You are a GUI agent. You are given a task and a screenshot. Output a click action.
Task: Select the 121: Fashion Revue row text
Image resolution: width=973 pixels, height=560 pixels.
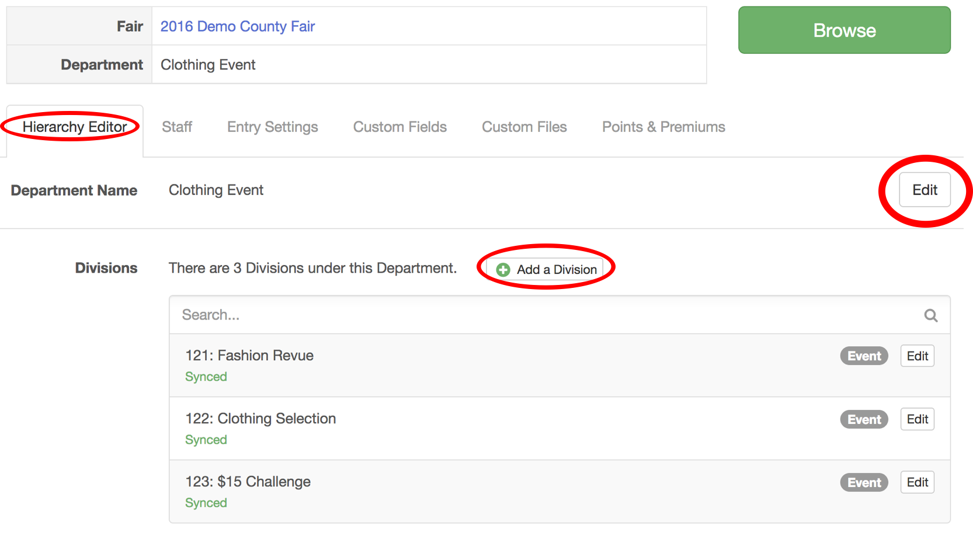pyautogui.click(x=249, y=356)
